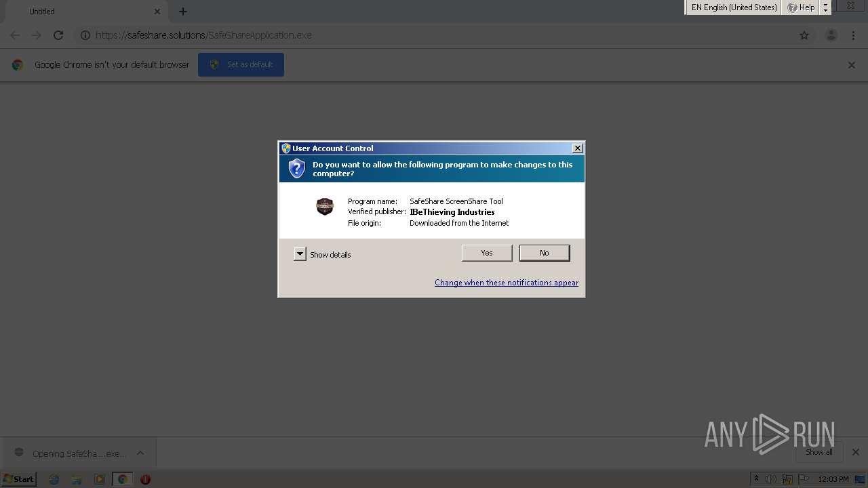This screenshot has width=868, height=488.
Task: Open options chevron for SafeShare download
Action: [x=140, y=453]
